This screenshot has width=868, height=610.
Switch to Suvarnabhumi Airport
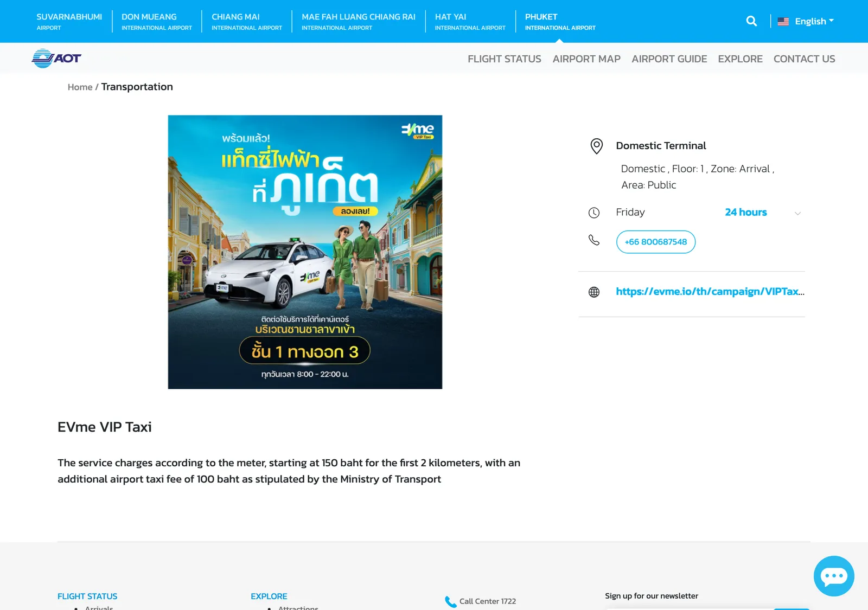[x=69, y=21]
